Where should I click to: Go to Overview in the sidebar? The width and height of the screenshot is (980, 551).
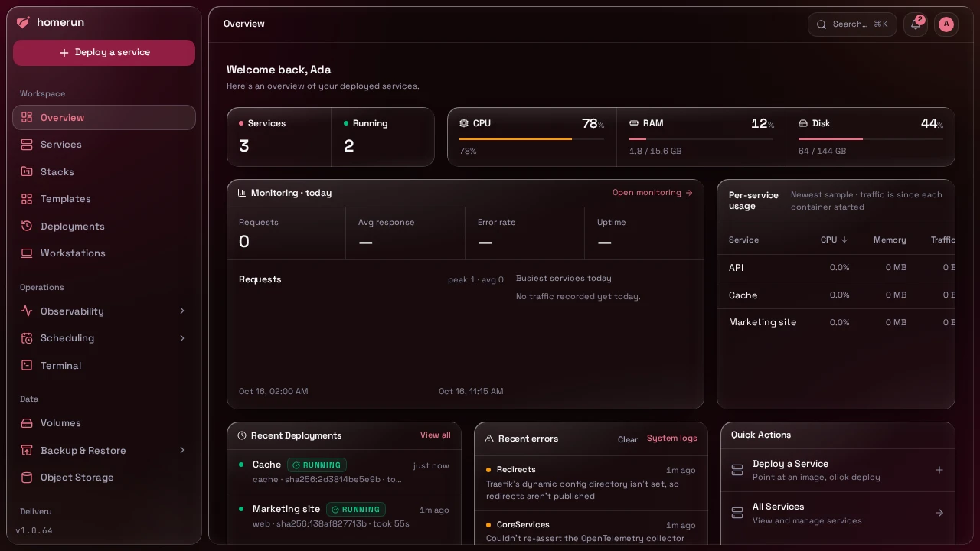[104, 117]
